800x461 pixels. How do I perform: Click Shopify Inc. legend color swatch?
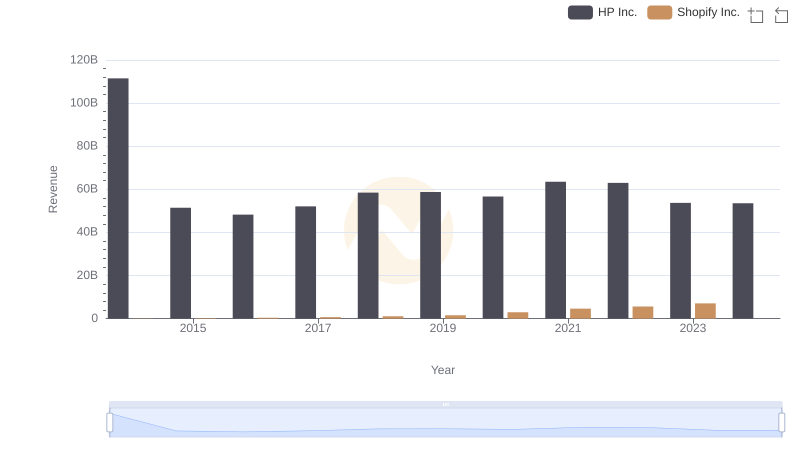pos(659,12)
